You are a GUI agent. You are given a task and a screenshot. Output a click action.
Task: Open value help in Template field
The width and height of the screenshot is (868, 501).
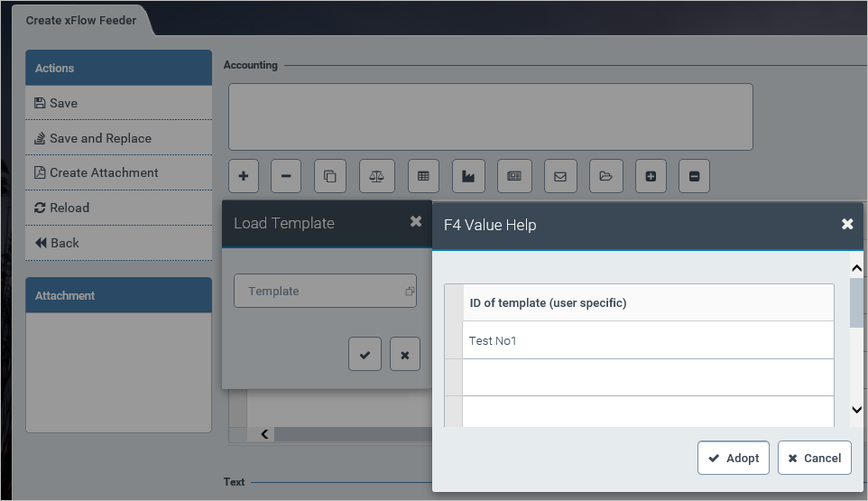coord(410,292)
